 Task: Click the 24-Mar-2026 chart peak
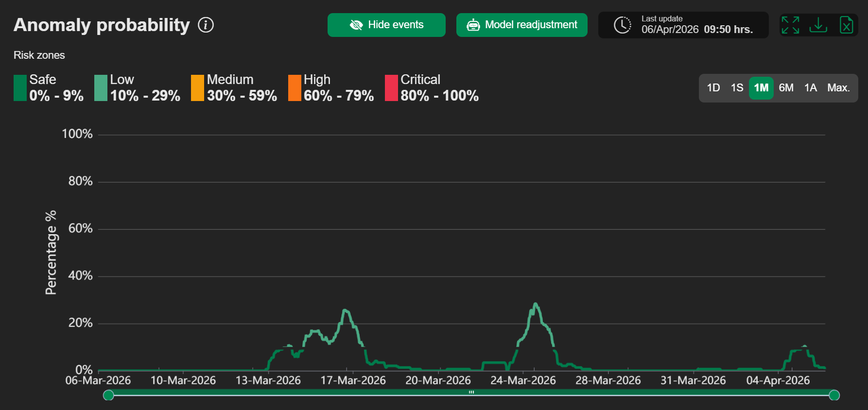click(x=535, y=304)
